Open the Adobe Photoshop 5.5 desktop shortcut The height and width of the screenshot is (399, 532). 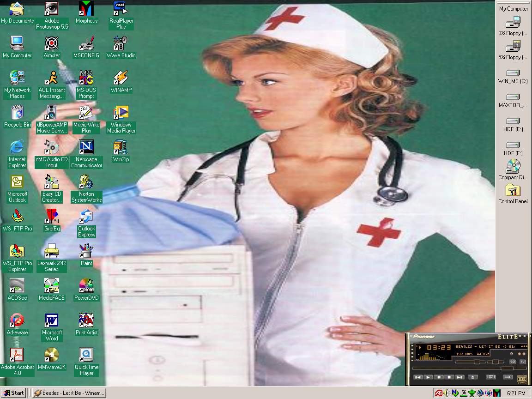pos(52,15)
